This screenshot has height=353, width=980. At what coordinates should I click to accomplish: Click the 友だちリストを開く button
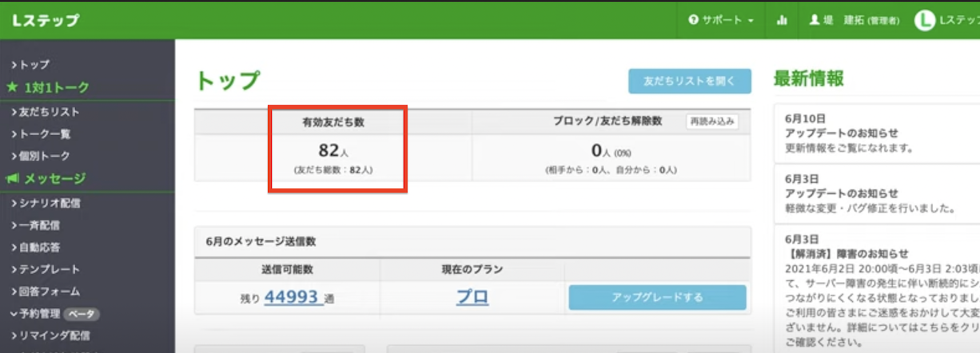point(690,81)
